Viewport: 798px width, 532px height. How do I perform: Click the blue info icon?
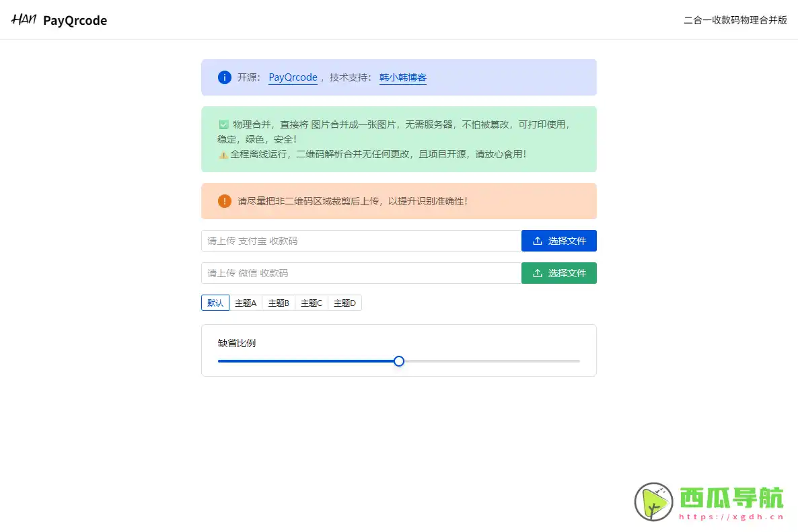pyautogui.click(x=225, y=77)
